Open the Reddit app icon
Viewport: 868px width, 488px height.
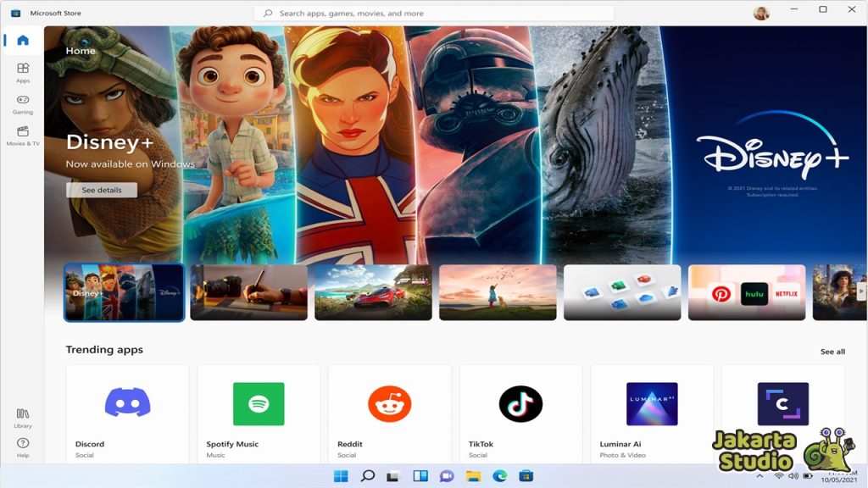pos(390,404)
